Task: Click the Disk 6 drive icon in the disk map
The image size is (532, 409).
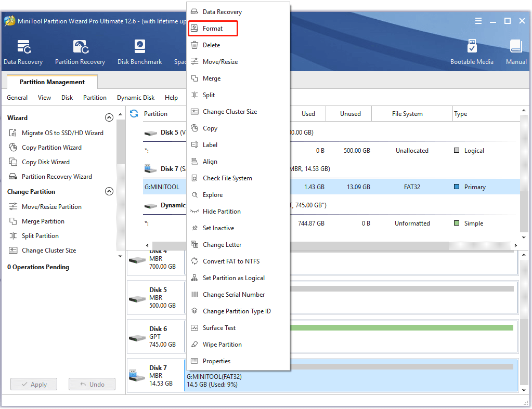Action: [137, 338]
